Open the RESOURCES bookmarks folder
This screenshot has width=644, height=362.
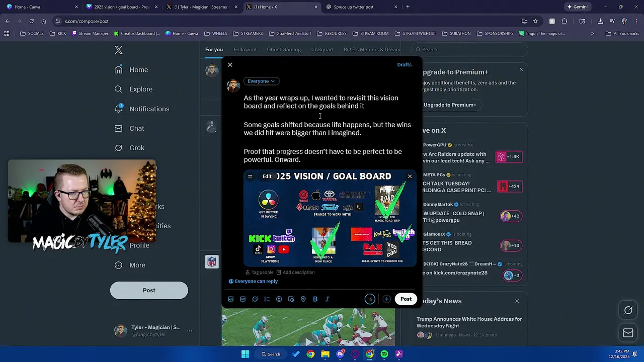(331, 34)
